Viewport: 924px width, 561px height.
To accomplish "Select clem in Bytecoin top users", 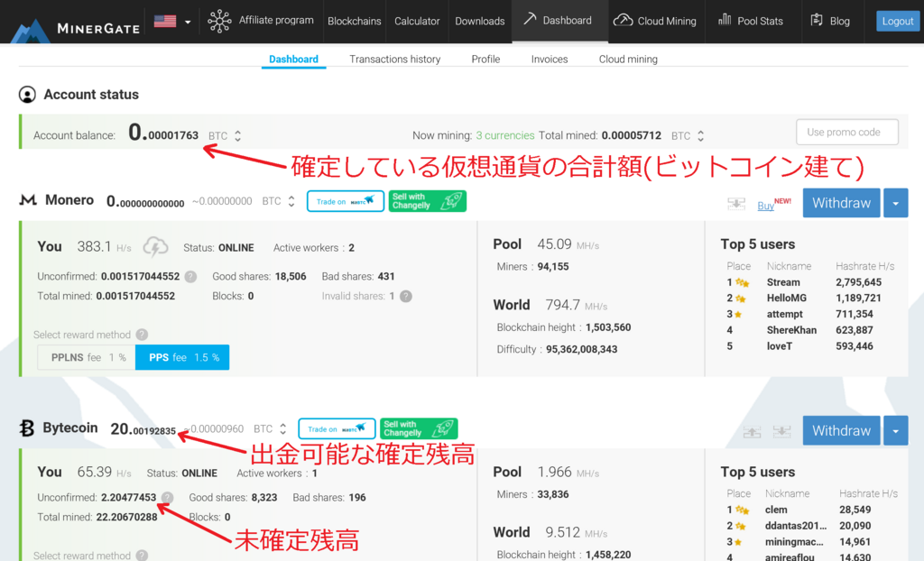I will point(775,510).
